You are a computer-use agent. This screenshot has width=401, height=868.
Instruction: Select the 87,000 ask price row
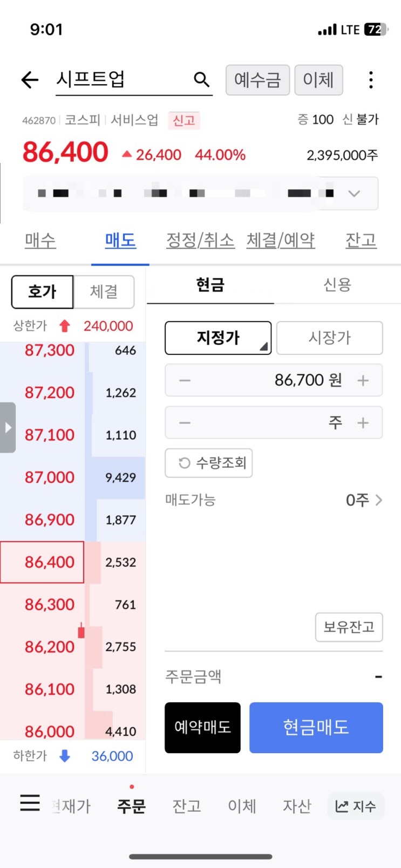[x=72, y=477]
